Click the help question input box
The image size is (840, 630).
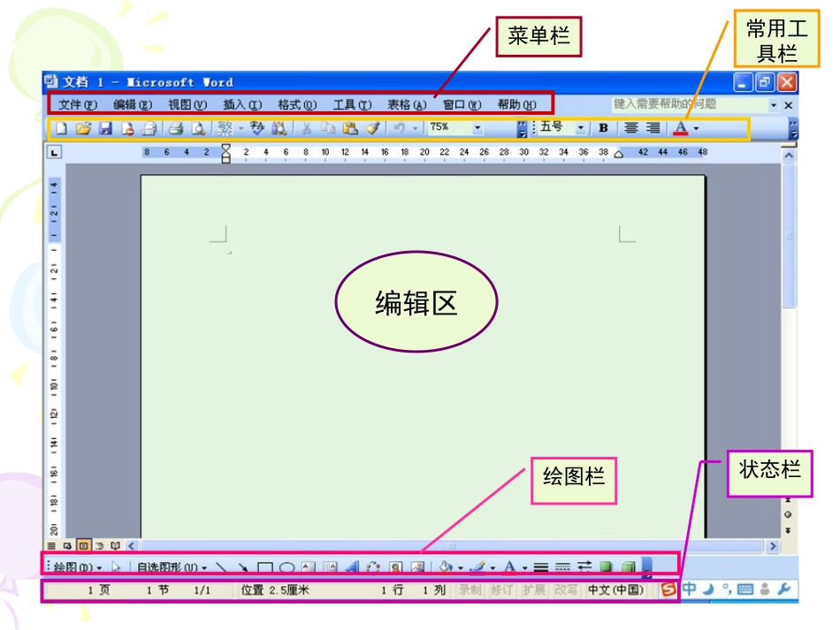coord(690,104)
